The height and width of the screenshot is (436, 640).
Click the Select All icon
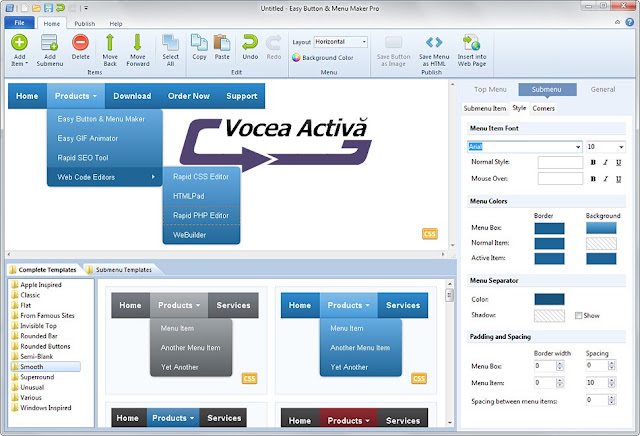coord(170,42)
